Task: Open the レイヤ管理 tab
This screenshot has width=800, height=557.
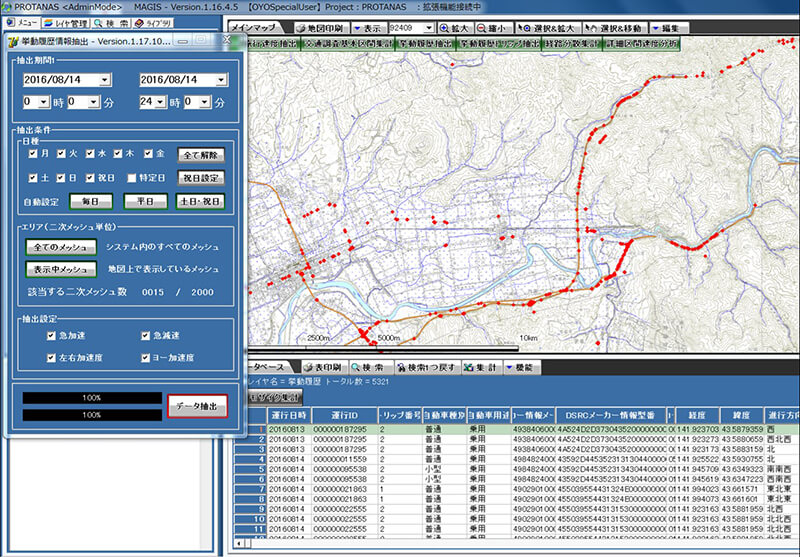Action: coord(66,21)
